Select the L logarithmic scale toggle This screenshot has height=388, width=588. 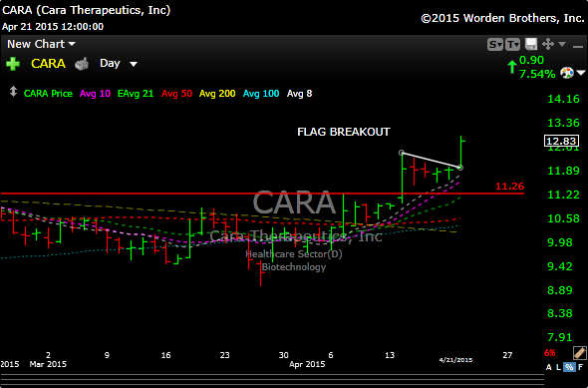point(558,367)
